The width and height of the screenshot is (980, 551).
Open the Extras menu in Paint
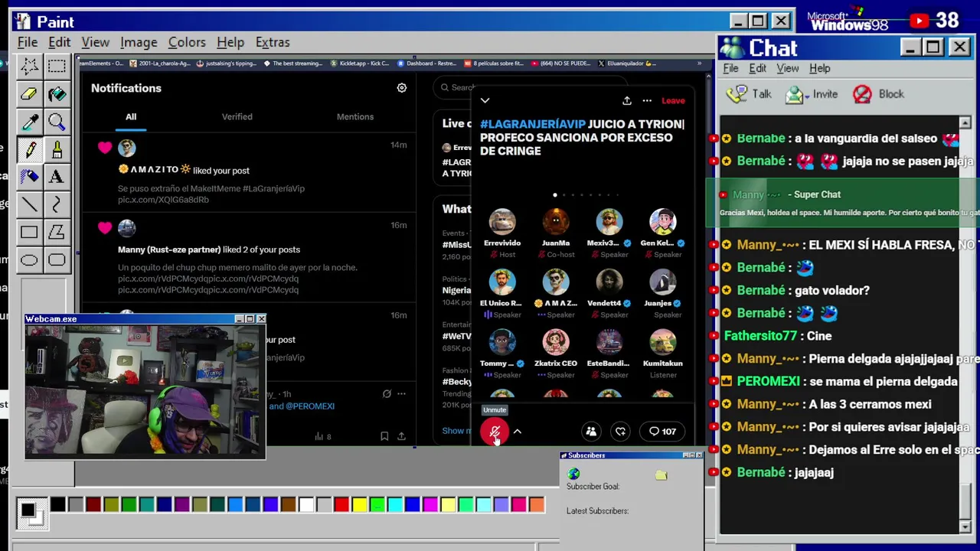pyautogui.click(x=273, y=42)
